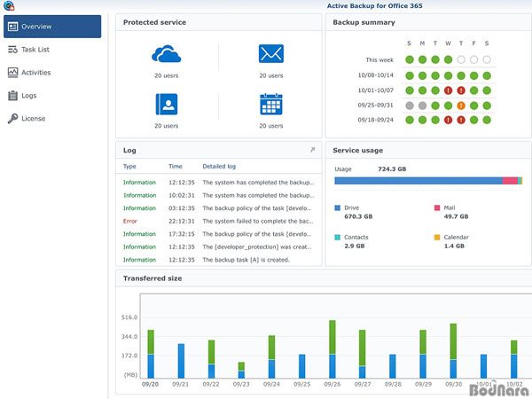Screen dimensions: 532x399
Task: Click the 09/26 bar in Transferred size
Action: (x=332, y=349)
